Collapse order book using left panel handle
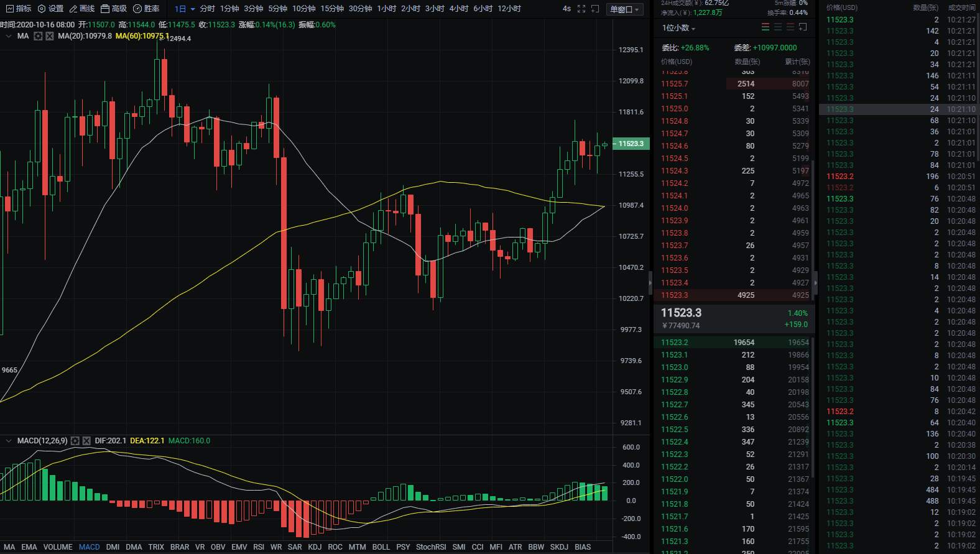Viewport: 980px width, 554px height. point(650,282)
